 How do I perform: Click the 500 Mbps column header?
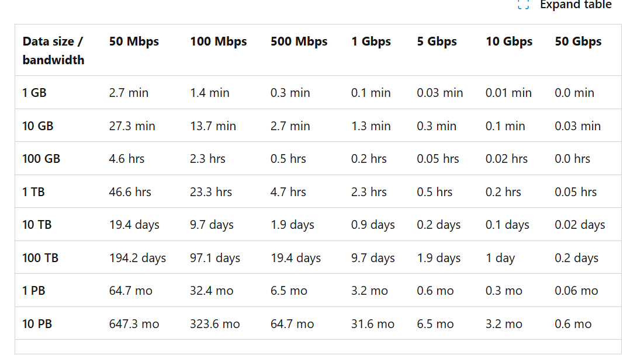(299, 41)
